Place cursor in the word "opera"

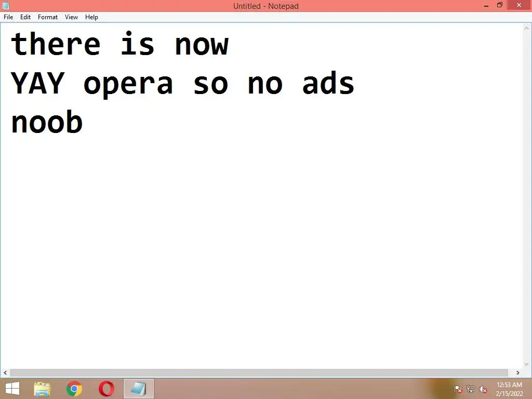128,86
